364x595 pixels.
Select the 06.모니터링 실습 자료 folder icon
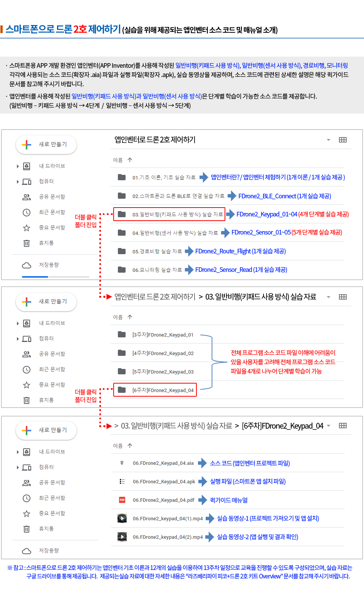122,270
